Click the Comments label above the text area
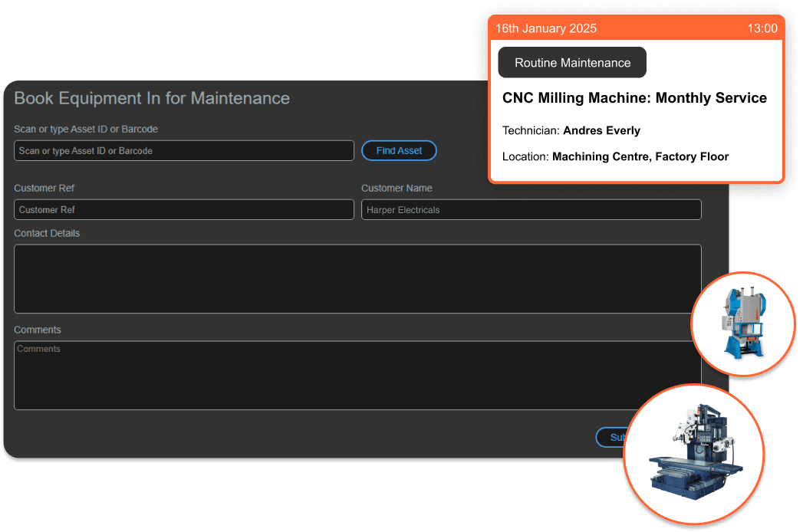The image size is (803, 532). 38,330
